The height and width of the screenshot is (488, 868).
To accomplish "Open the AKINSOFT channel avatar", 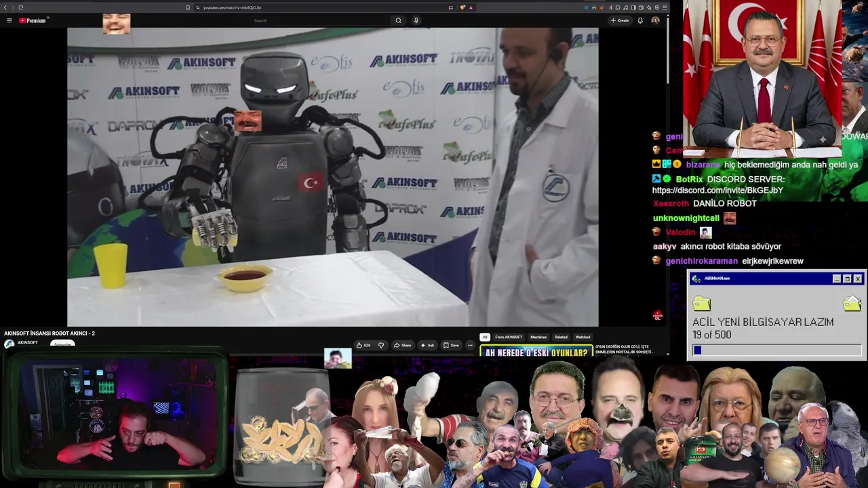I will 9,344.
